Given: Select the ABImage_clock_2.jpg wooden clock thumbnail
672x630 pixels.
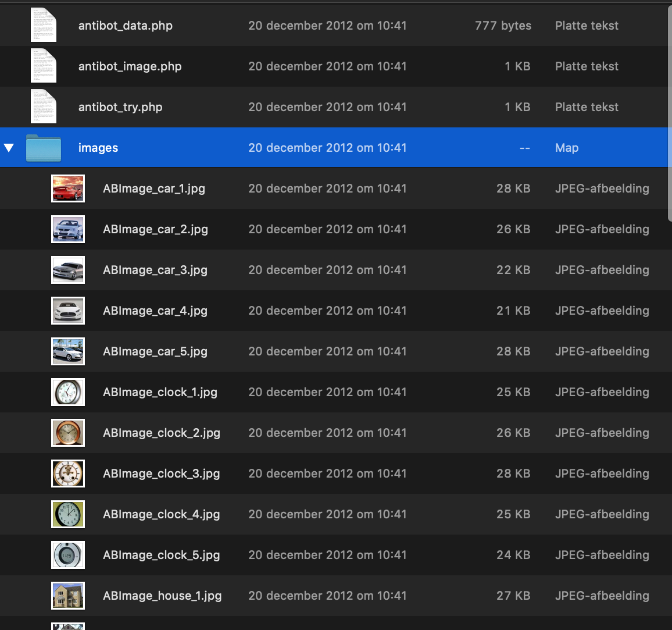Looking at the screenshot, I should click(68, 433).
